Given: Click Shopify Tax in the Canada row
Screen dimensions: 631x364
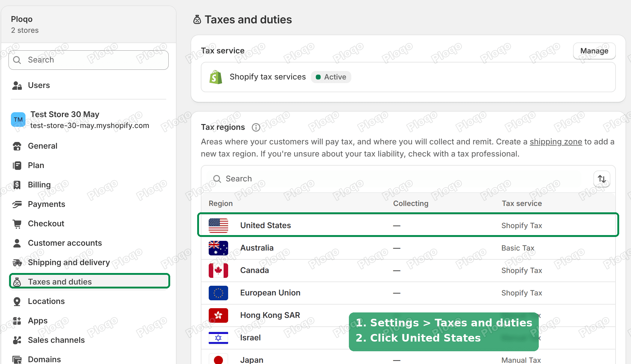Looking at the screenshot, I should [x=522, y=271].
